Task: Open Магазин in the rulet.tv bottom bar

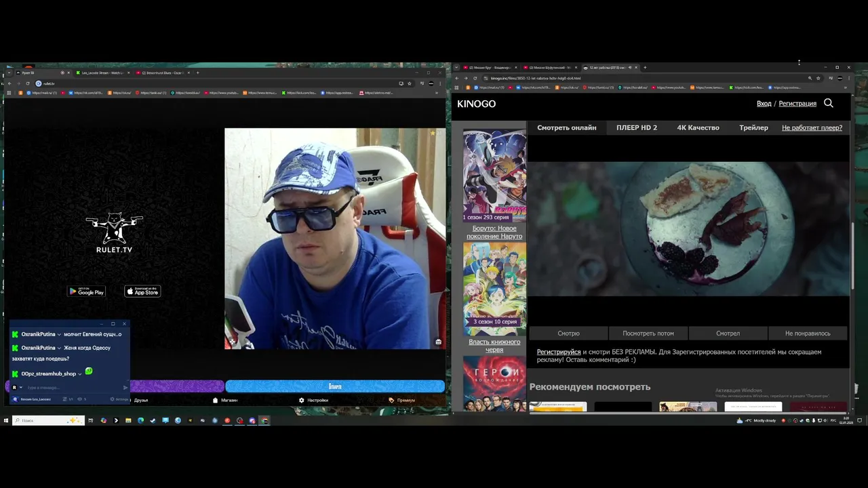Action: (x=224, y=400)
